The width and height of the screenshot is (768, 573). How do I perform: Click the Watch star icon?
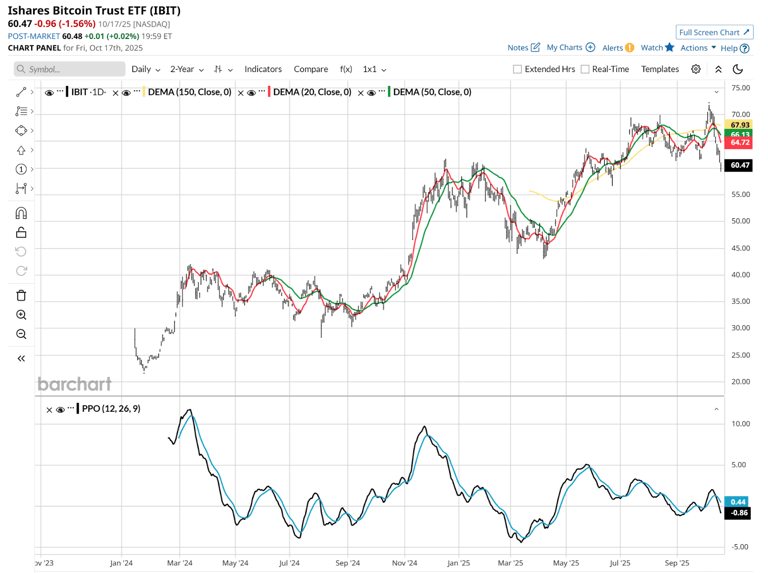(x=670, y=48)
